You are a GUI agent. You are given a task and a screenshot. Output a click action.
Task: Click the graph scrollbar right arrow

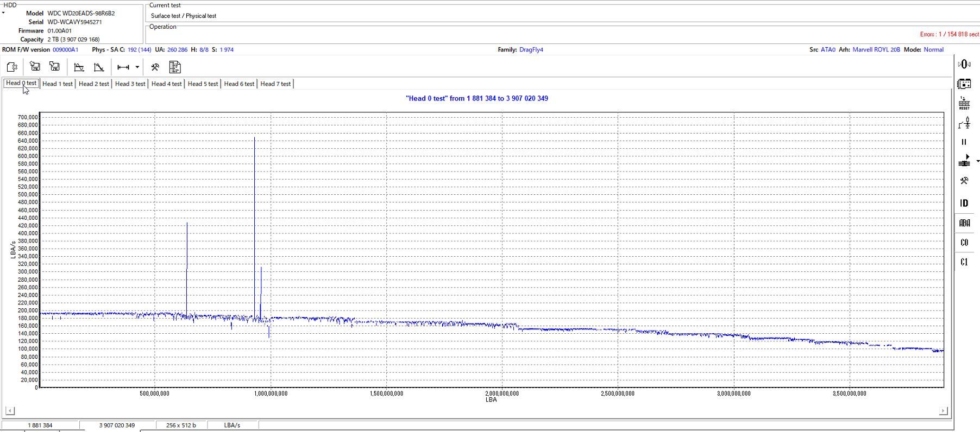(x=943, y=411)
